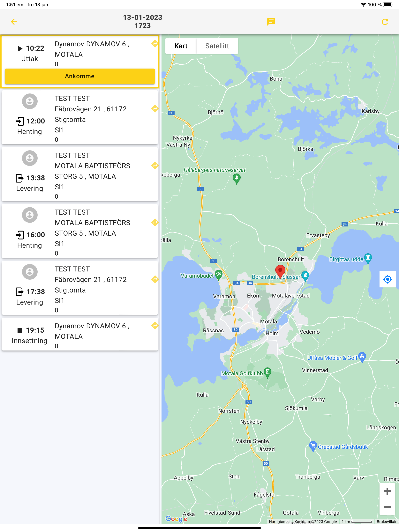Center the map on my location
Screen dimensions: 399x532
[388, 279]
